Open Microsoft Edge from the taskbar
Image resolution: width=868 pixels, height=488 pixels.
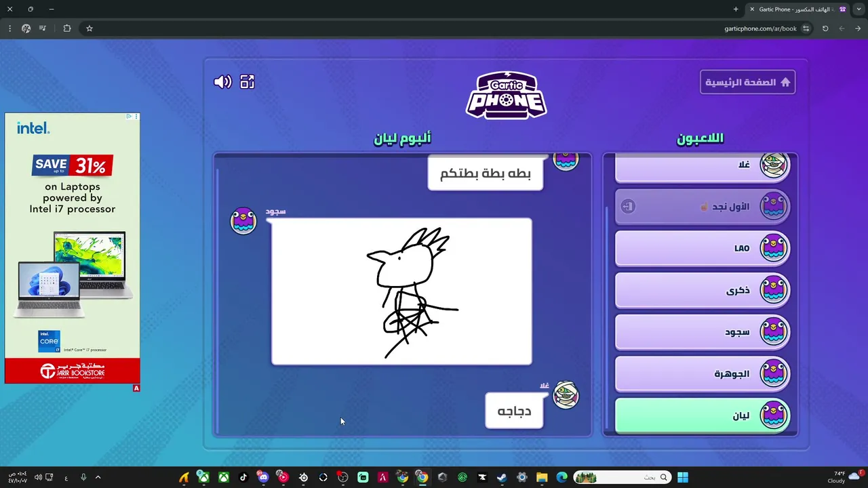click(561, 477)
